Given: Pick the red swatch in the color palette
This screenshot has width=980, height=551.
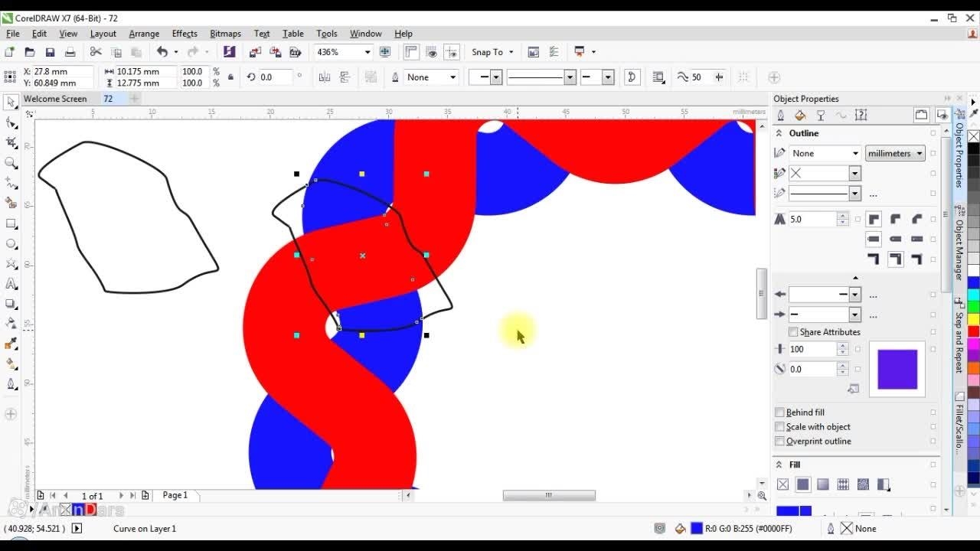Looking at the screenshot, I should [973, 331].
